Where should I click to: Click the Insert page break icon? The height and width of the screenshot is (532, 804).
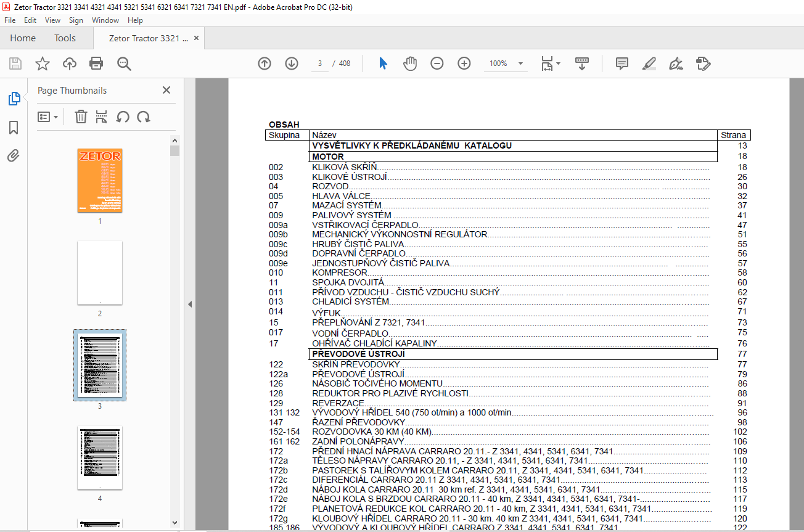(102, 117)
